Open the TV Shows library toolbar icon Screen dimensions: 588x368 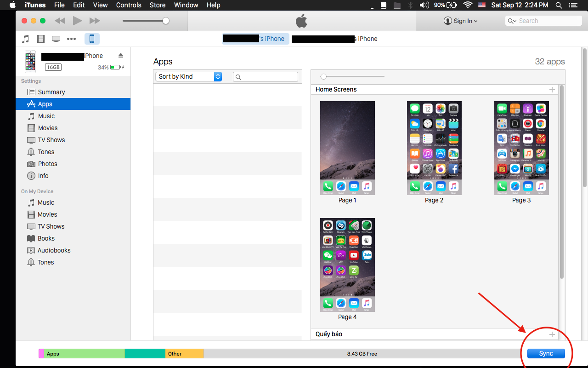[x=56, y=39]
